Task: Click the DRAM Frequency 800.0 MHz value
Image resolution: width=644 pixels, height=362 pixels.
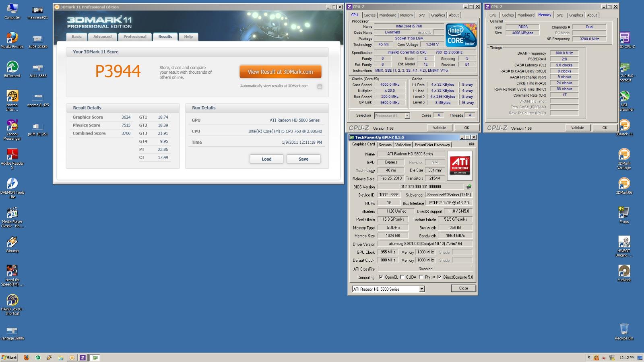Action: [564, 53]
